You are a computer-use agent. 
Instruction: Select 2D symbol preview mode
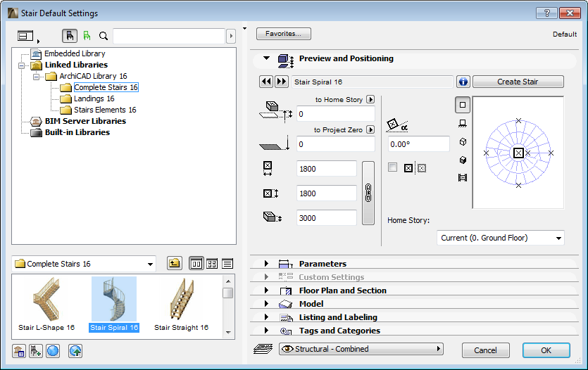click(x=463, y=105)
